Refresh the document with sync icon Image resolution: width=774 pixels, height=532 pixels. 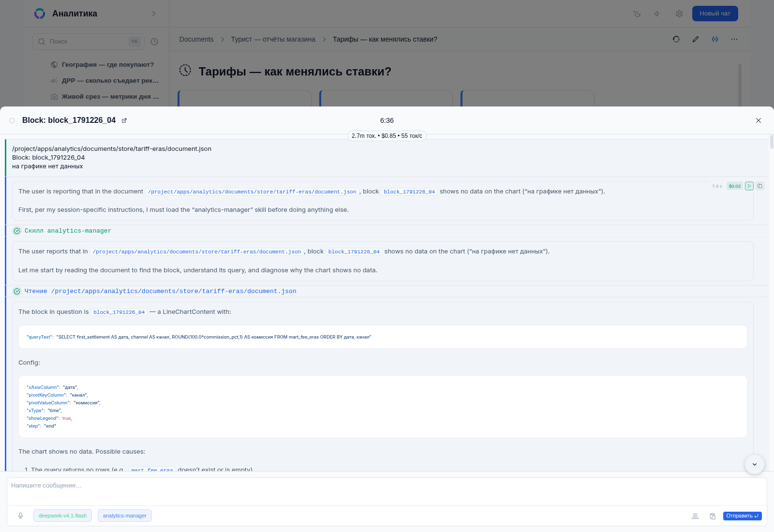pos(676,39)
